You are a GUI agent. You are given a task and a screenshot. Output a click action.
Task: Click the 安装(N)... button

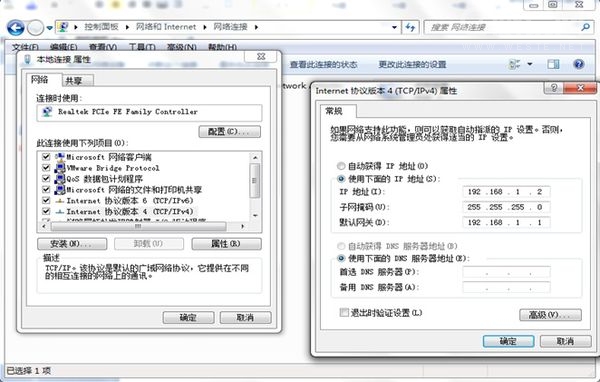tap(72, 244)
